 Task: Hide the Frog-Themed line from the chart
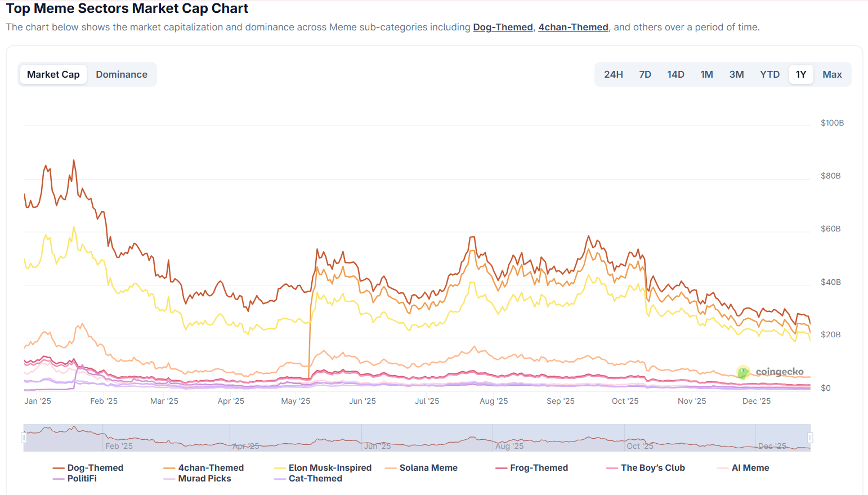coord(538,467)
